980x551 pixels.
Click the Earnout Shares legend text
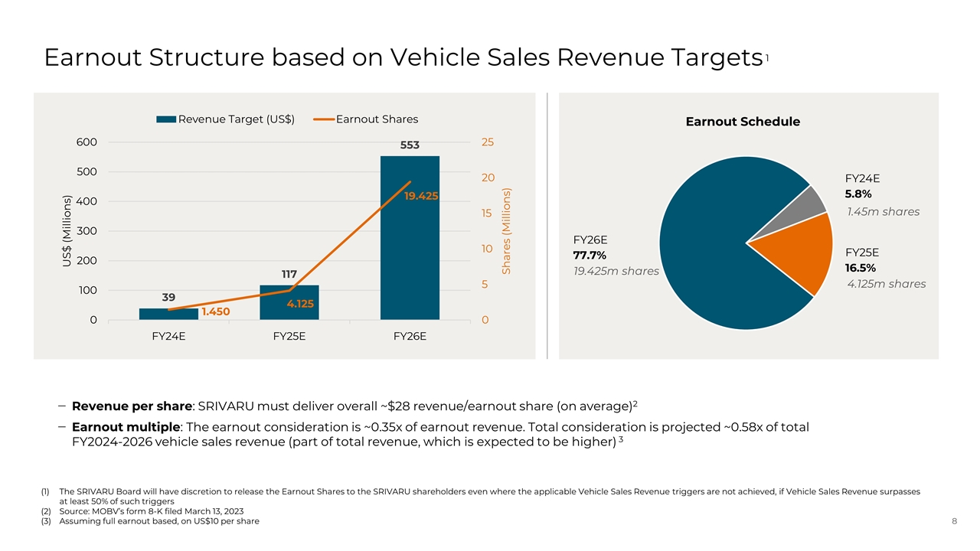point(377,119)
